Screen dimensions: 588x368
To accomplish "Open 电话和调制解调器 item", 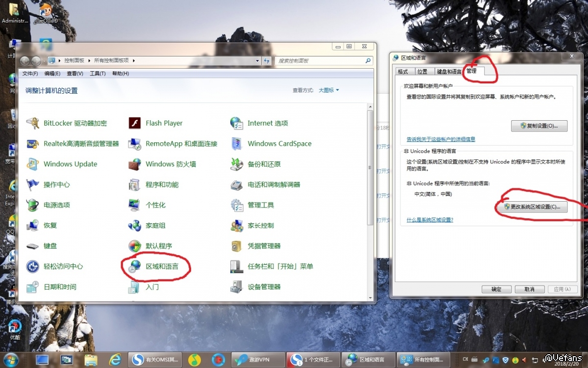I will (265, 184).
